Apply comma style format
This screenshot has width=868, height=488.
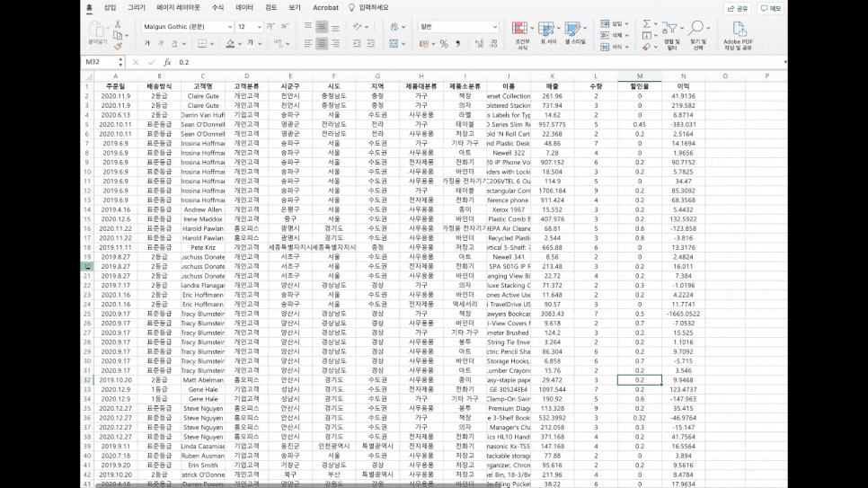click(457, 43)
